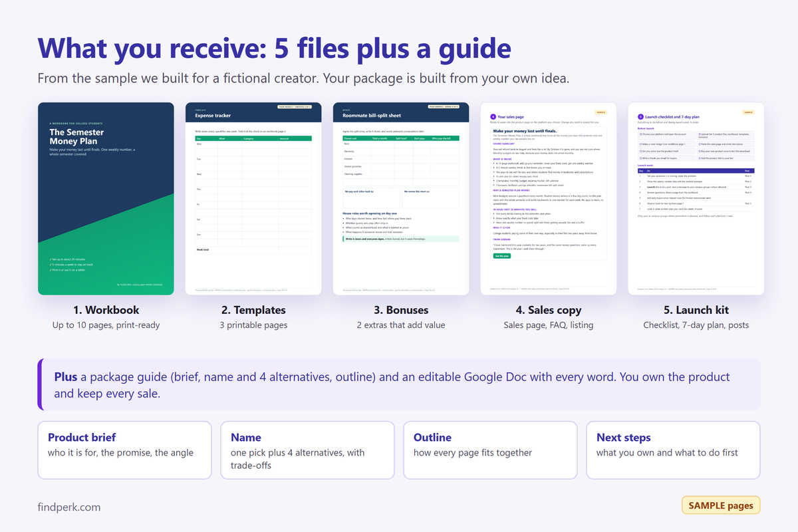Click the 'Sales page, FAQ, listing' caption
The width and height of the screenshot is (798, 532).
(x=549, y=325)
